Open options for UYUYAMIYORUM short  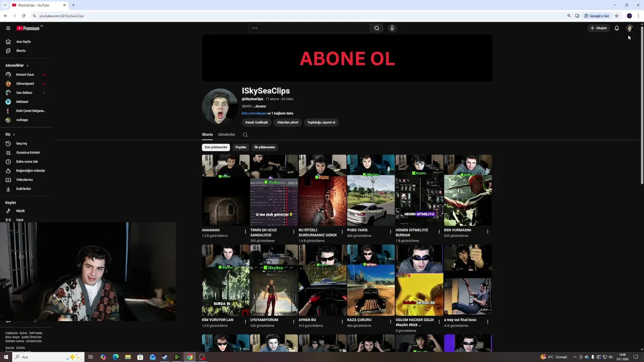[294, 321]
